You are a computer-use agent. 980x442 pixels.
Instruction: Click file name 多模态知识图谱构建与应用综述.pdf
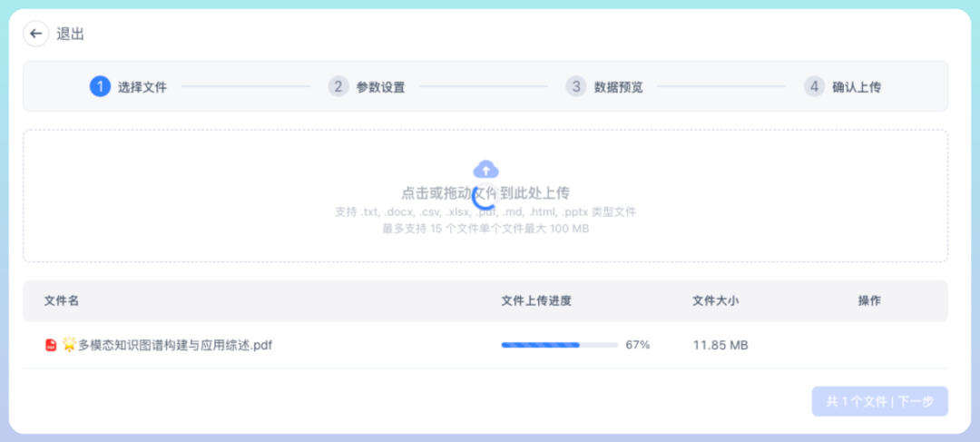(x=175, y=345)
